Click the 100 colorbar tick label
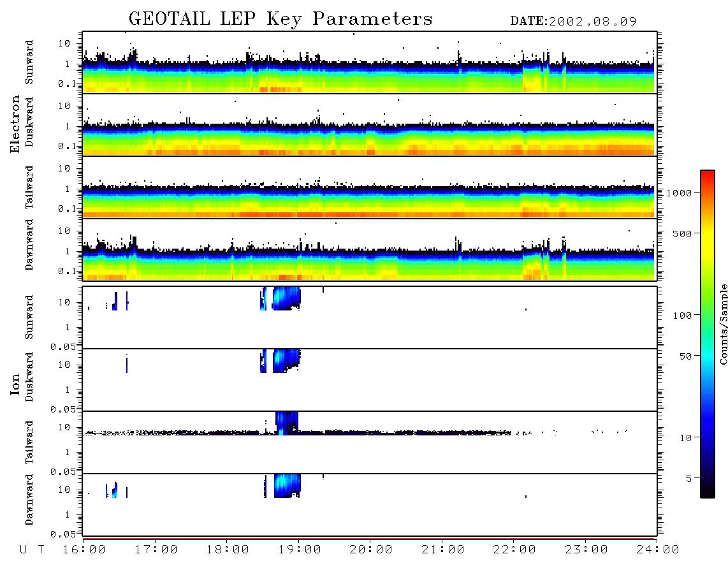Viewport: 728px width, 561px height. 683,316
